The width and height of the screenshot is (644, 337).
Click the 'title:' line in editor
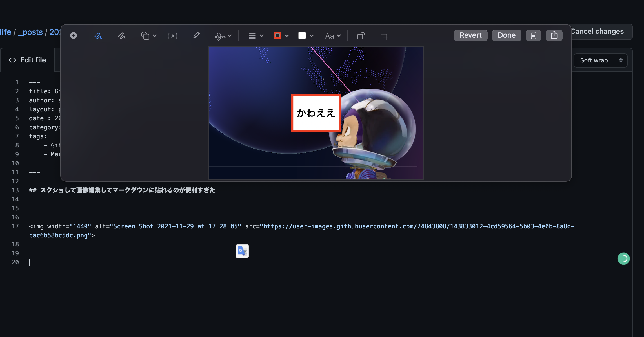[45, 91]
